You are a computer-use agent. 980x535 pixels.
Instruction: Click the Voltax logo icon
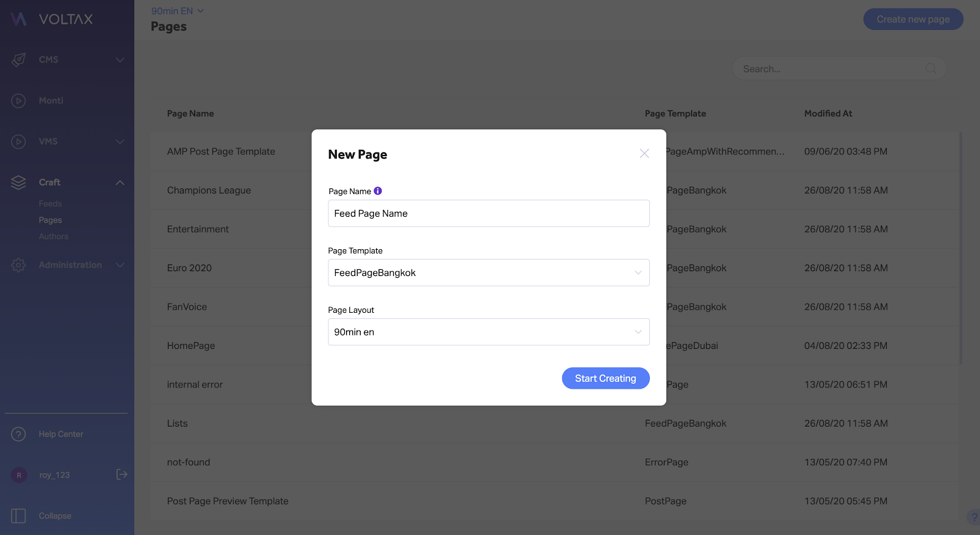[18, 19]
